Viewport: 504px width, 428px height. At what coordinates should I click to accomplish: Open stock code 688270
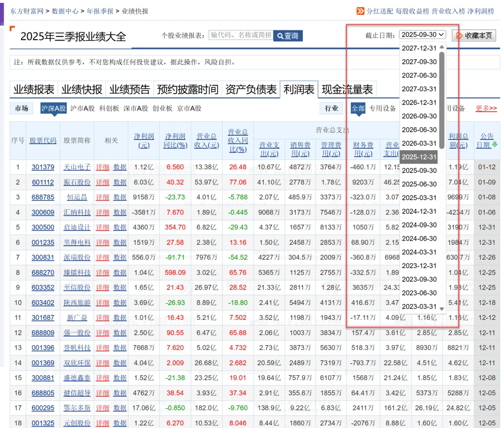pyautogui.click(x=43, y=273)
